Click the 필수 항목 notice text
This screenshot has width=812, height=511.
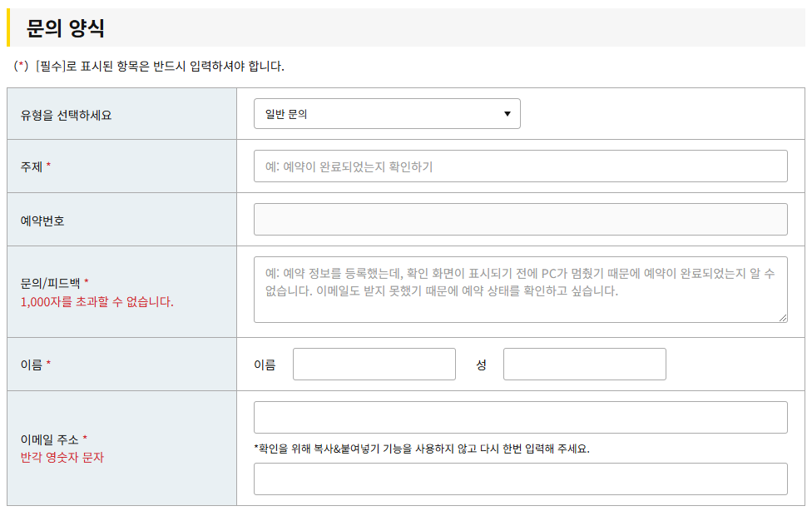tap(149, 67)
